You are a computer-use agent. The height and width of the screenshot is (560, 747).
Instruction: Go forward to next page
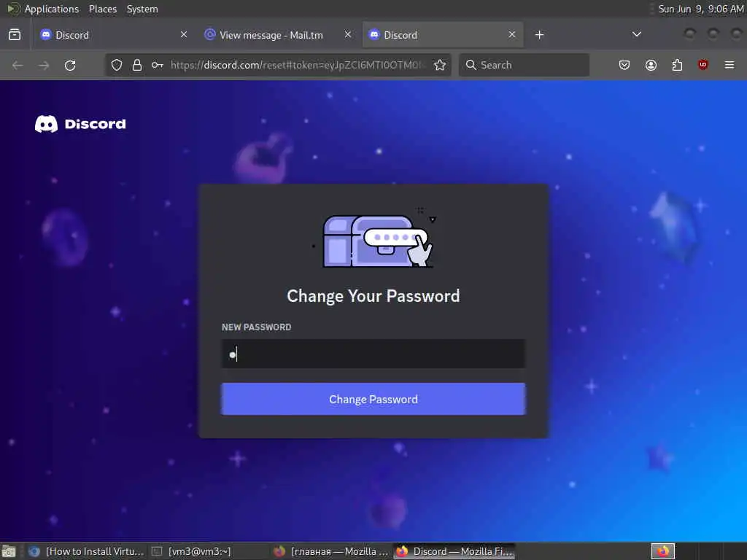(44, 65)
